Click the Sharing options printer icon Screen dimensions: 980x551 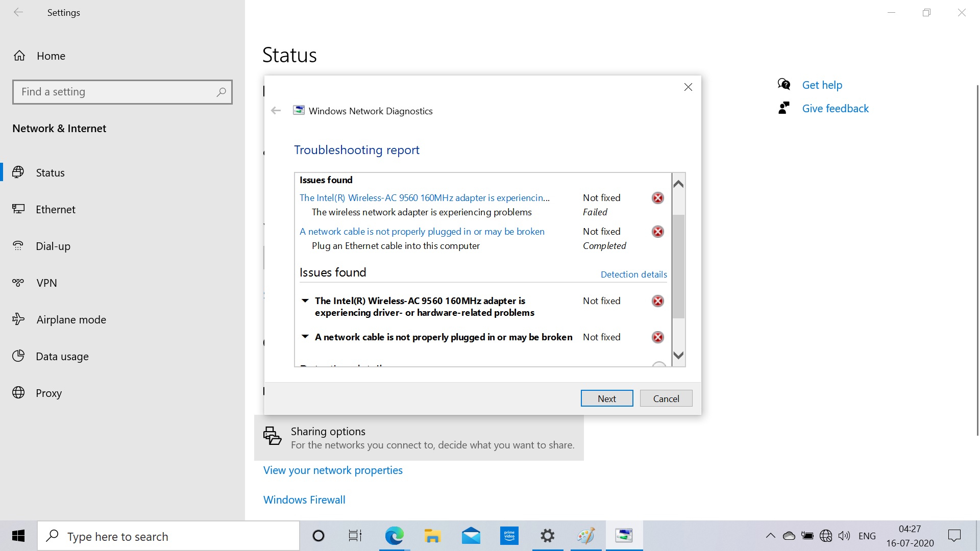(272, 436)
